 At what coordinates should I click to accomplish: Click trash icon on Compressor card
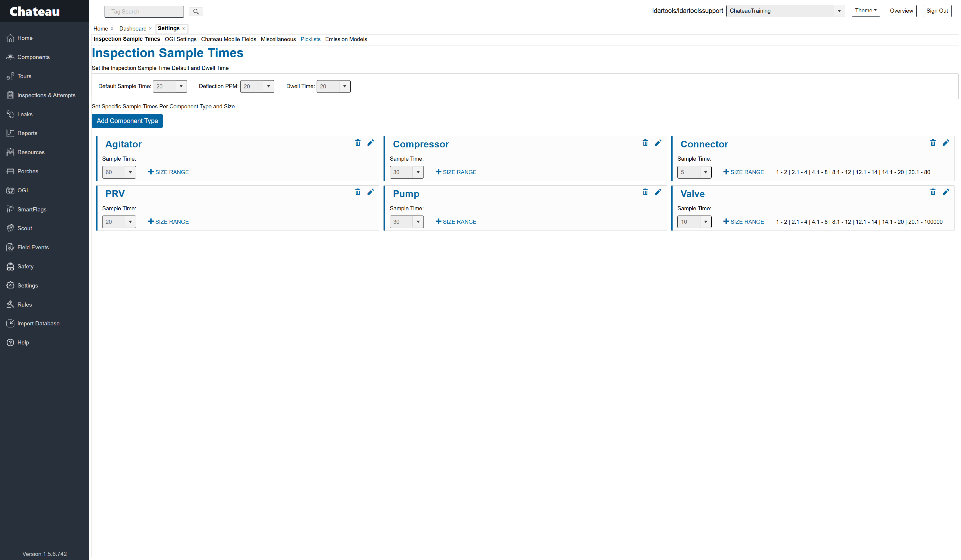click(645, 143)
